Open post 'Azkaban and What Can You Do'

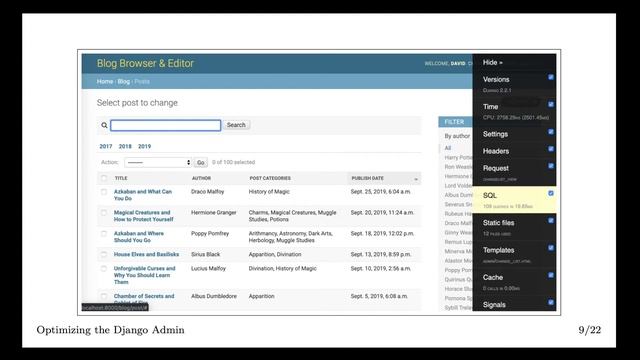point(143,195)
